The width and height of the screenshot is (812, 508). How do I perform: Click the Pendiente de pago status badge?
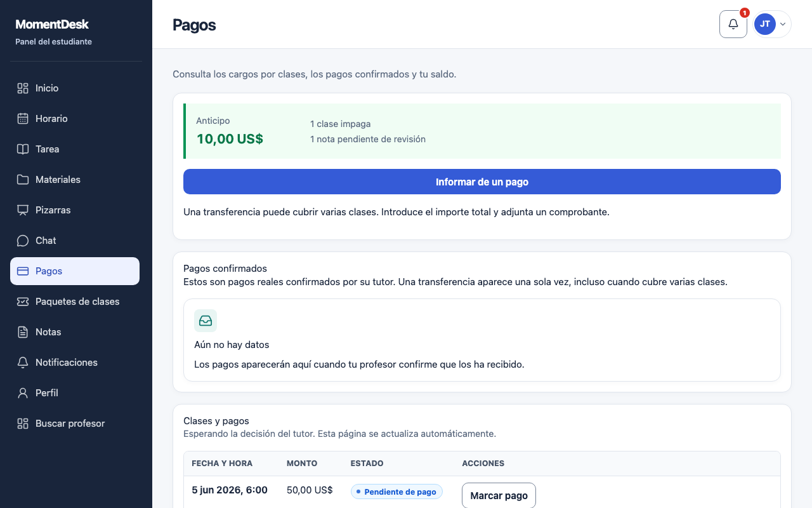(396, 491)
